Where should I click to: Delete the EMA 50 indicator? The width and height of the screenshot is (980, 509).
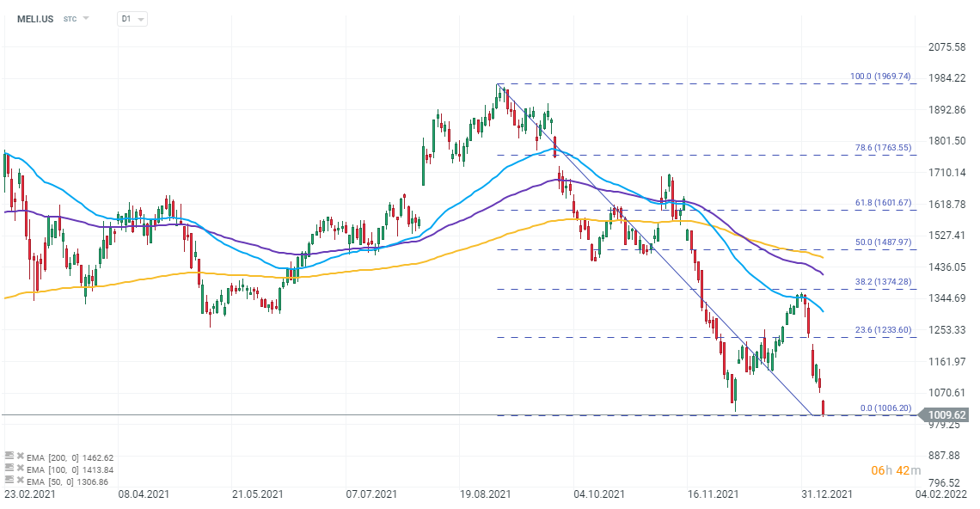click(19, 481)
